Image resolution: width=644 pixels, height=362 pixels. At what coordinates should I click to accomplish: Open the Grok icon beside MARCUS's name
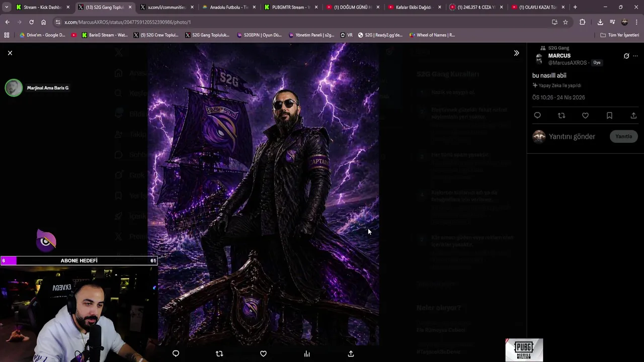626,56
